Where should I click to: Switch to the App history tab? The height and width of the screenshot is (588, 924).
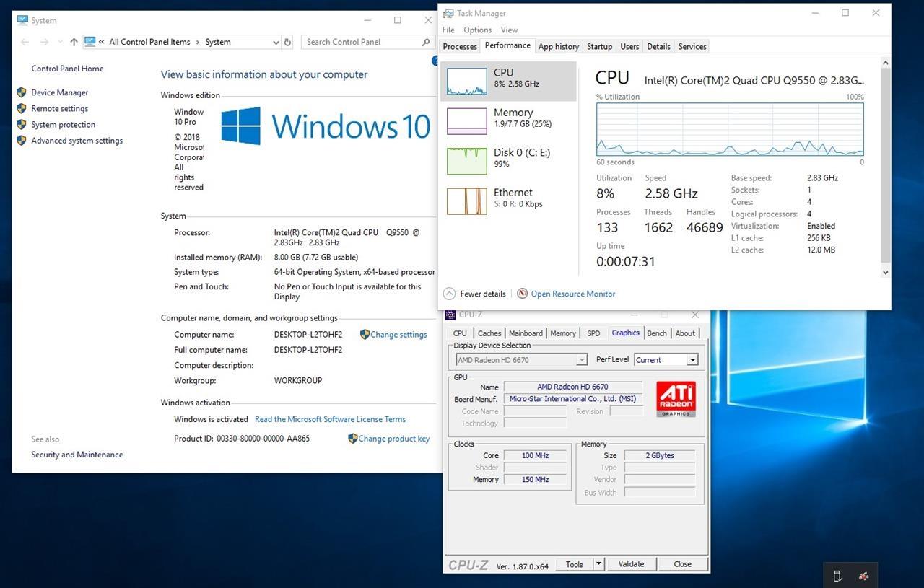point(559,46)
